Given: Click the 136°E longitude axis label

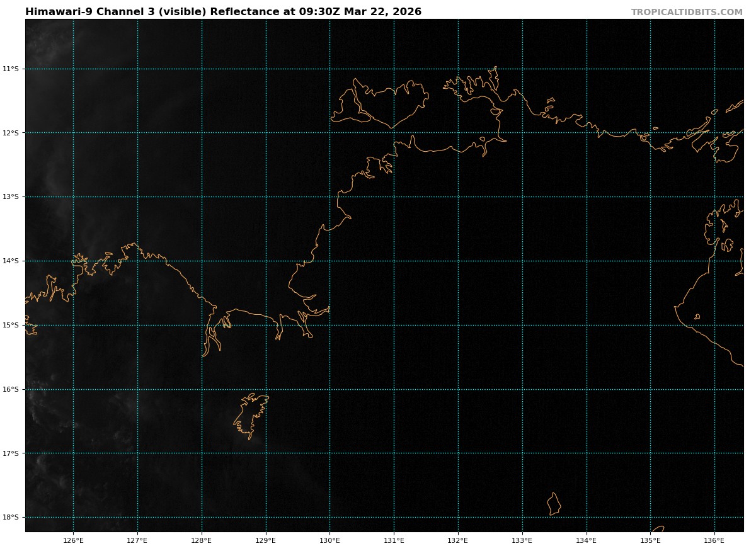Looking at the screenshot, I should click(714, 540).
